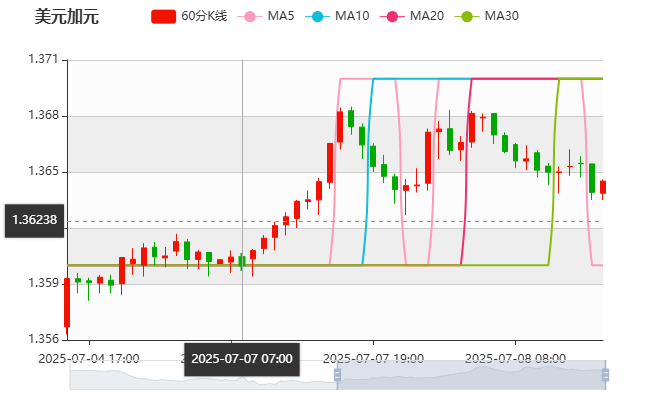Click the first tall red candlestick at chart start
This screenshot has height=400, width=670.
[67, 303]
